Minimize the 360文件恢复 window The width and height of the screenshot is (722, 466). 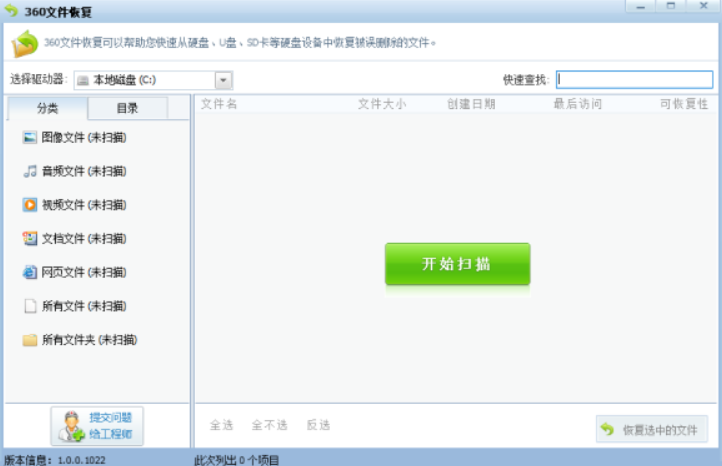click(x=640, y=6)
